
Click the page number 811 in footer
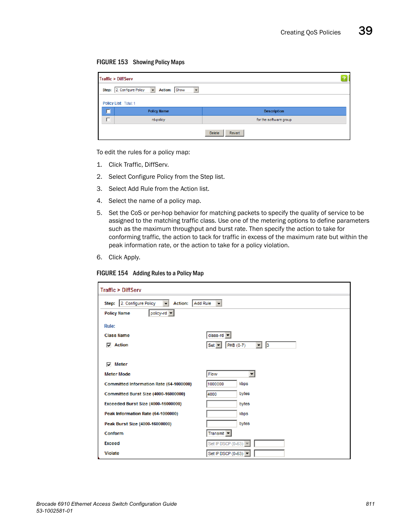tap(370, 504)
